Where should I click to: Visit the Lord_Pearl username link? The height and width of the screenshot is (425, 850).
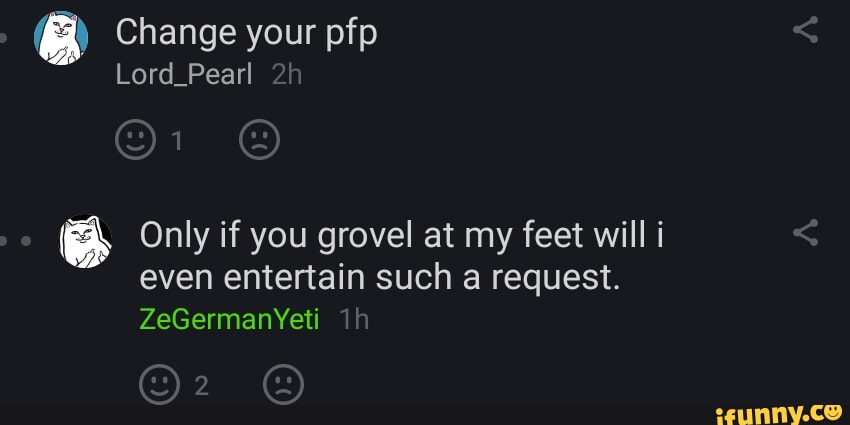183,77
